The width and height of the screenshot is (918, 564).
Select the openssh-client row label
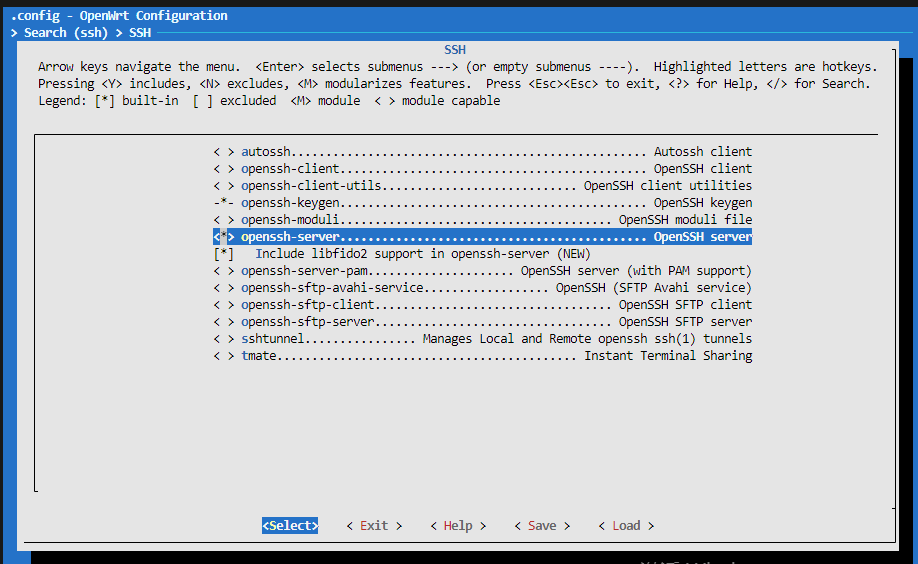point(290,169)
